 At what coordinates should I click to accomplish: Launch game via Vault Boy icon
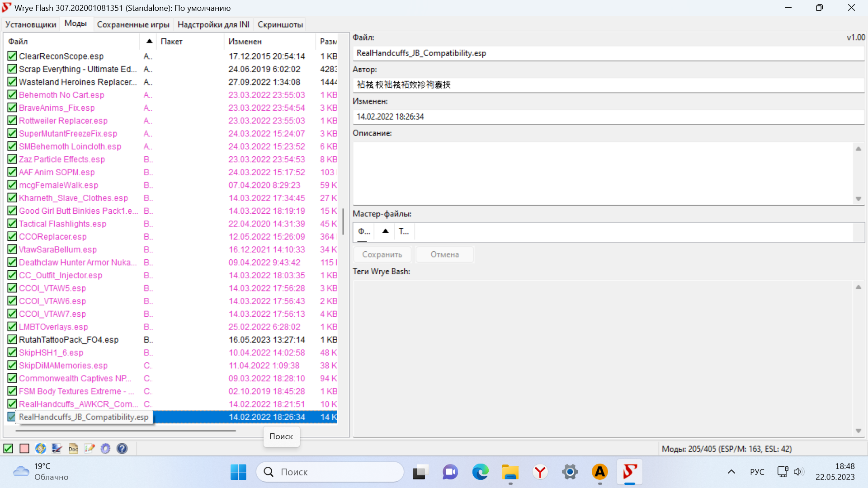point(41,448)
